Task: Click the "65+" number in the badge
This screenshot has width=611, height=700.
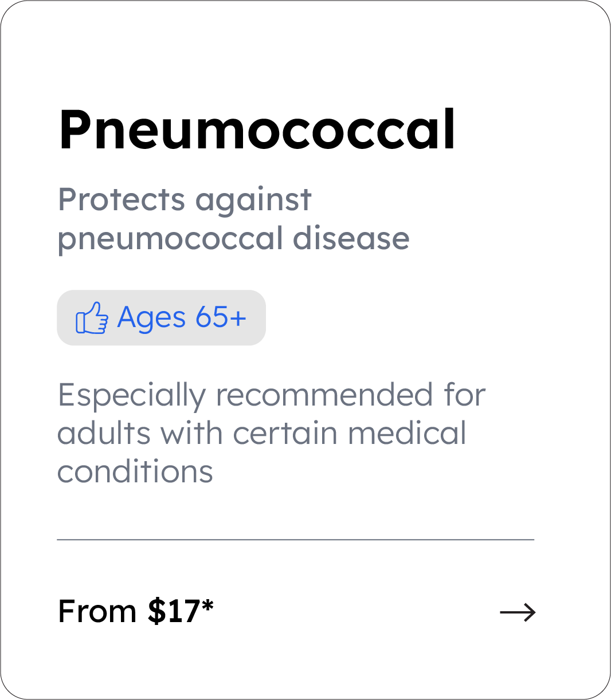Action: [x=221, y=317]
